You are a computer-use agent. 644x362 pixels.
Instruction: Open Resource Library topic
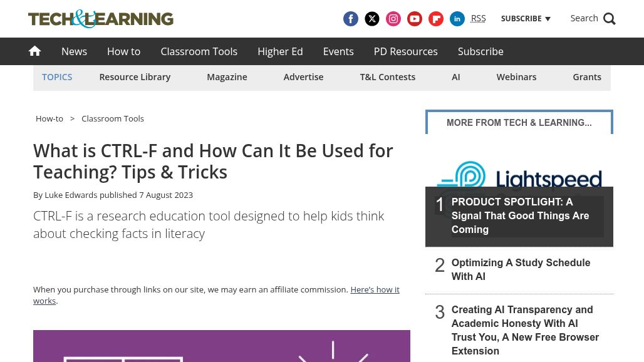pyautogui.click(x=135, y=77)
